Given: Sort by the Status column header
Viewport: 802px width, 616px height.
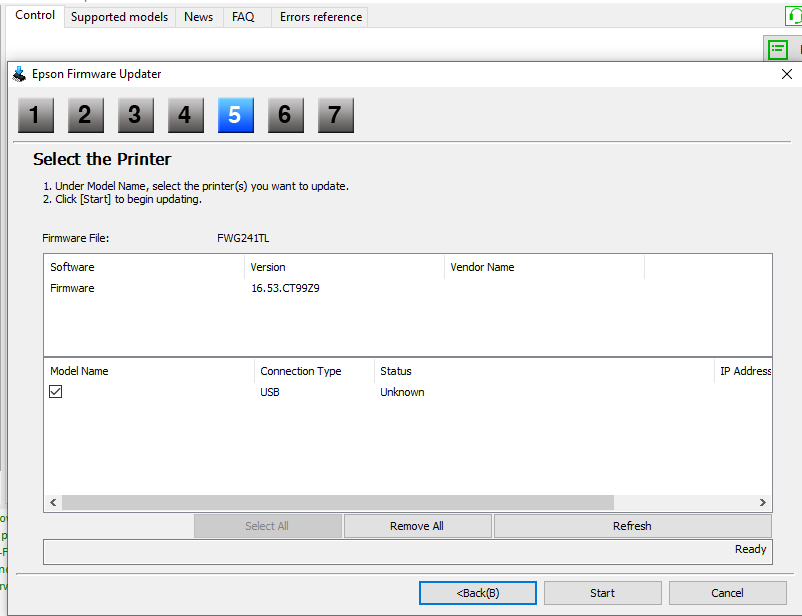Looking at the screenshot, I should [x=545, y=371].
